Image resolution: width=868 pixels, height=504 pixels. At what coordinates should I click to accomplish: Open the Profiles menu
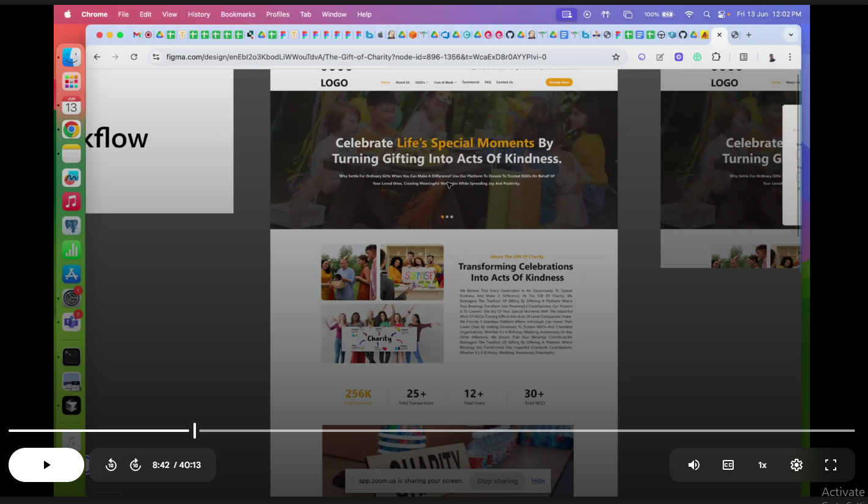click(278, 14)
